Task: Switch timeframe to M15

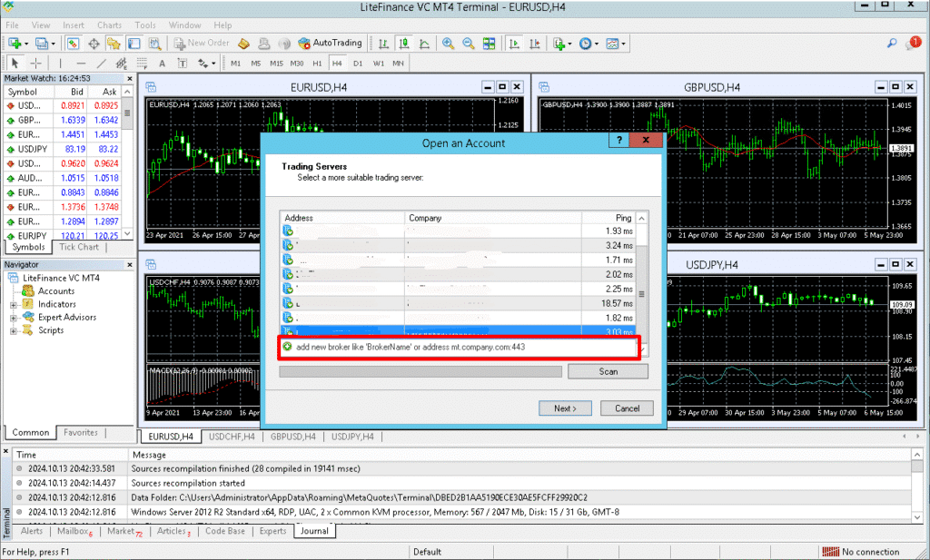Action: [276, 63]
